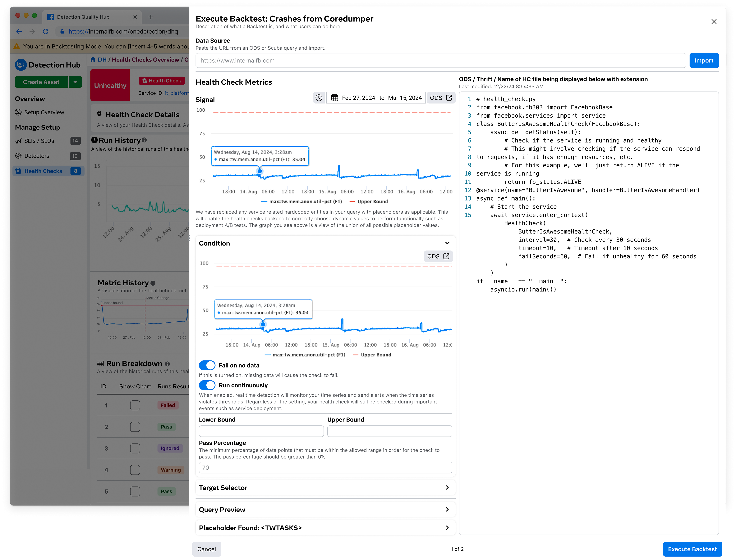Click the SLIs / SLOs graph icon
The width and height of the screenshot is (736, 560).
18,141
